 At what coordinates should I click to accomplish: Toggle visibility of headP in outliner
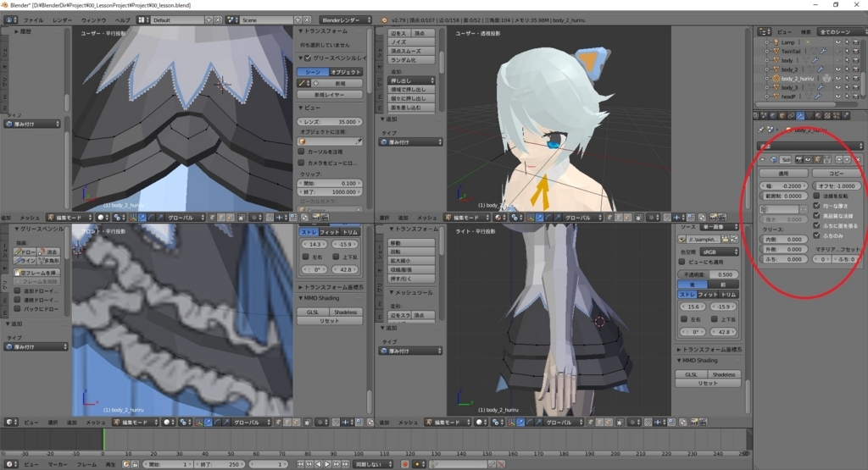tap(837, 97)
